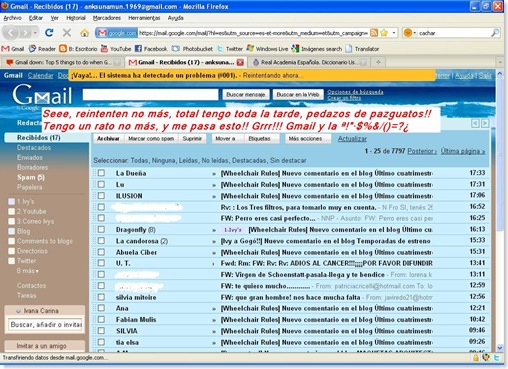Tick the checkbox for Abuela Ciber message
Image resolution: width=508 pixels, height=369 pixels.
point(101,252)
